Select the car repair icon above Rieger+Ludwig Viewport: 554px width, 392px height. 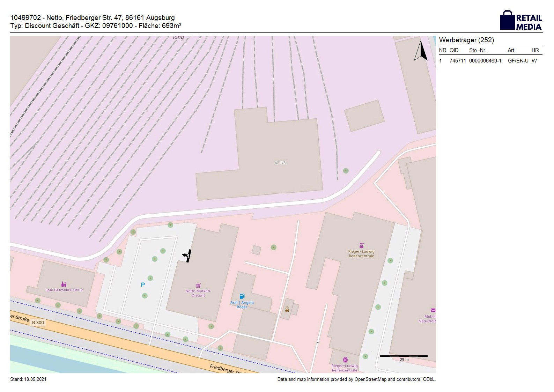[x=361, y=245]
